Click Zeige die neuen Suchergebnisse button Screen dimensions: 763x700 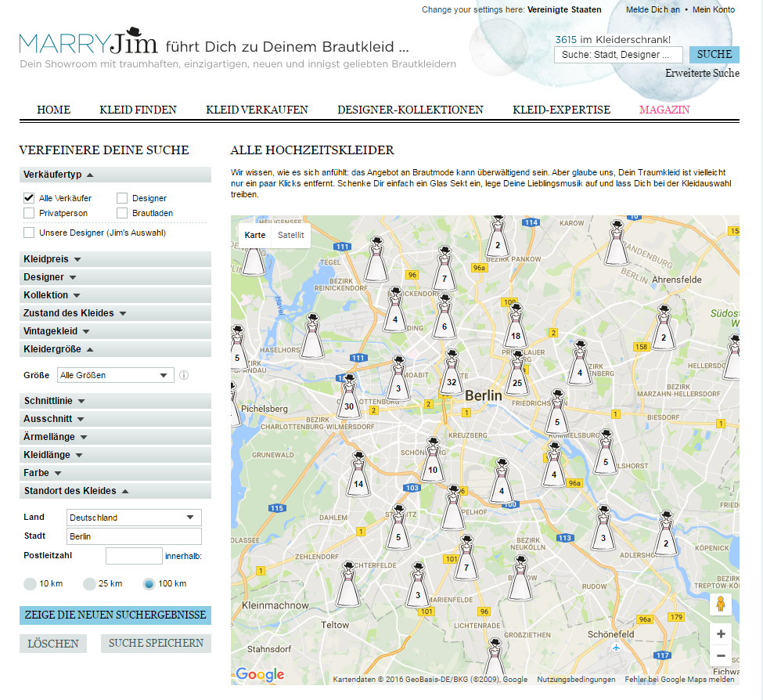115,615
